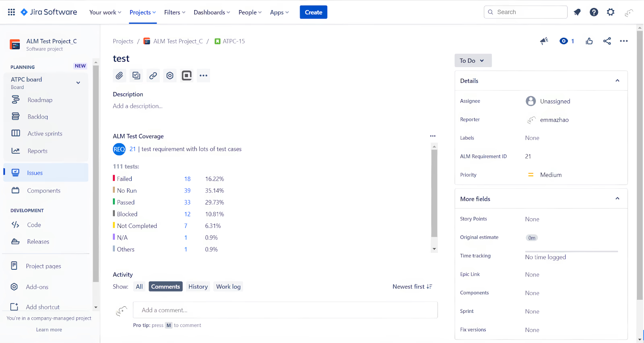Switch to Work log tab
Image resolution: width=644 pixels, height=343 pixels.
(x=228, y=287)
